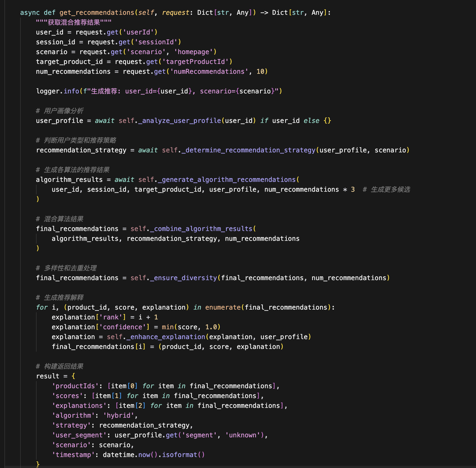Click the enumerate call in the for loop

[x=268, y=307]
